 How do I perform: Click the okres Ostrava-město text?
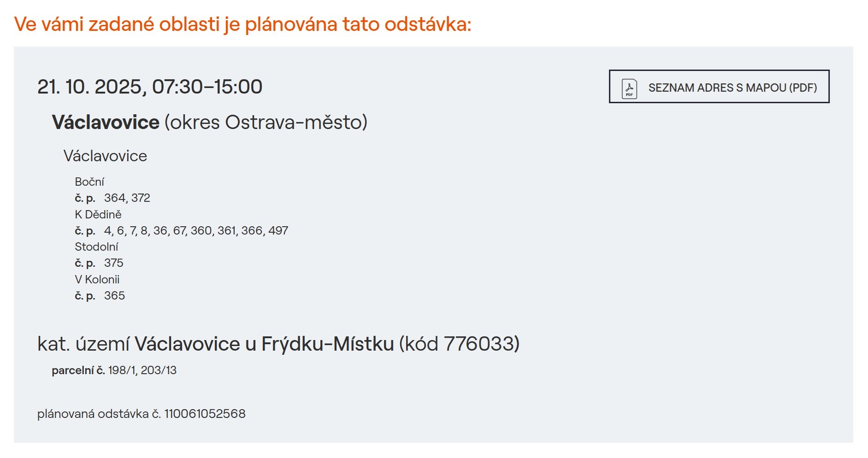(266, 122)
